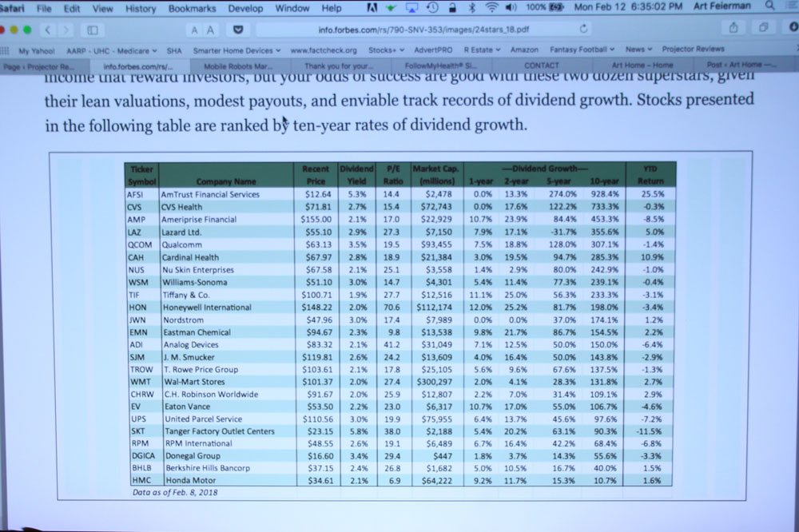Expand the R Estate bookmark folder
The image size is (799, 532).
pos(482,50)
